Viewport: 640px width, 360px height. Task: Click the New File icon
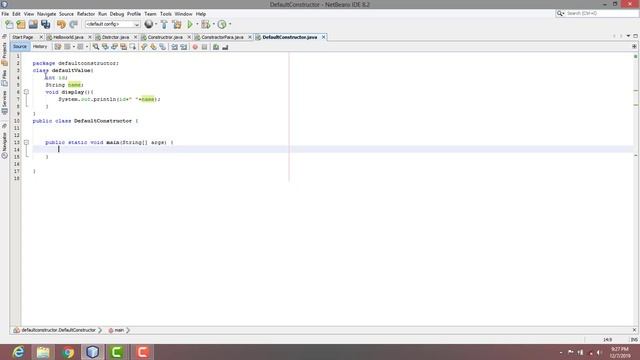click(9, 24)
